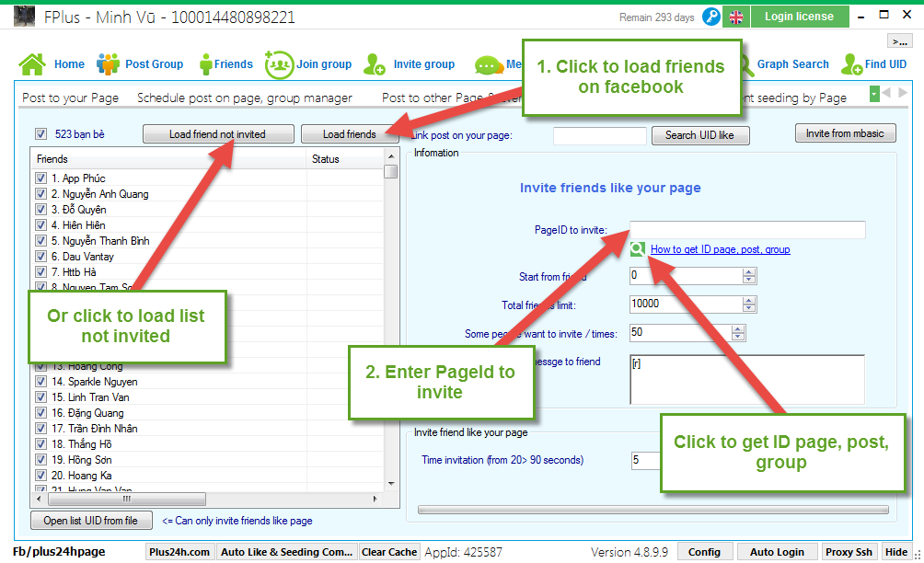Viewport: 924px width, 563px height.
Task: Open the Plus24h.com button
Action: 179,552
